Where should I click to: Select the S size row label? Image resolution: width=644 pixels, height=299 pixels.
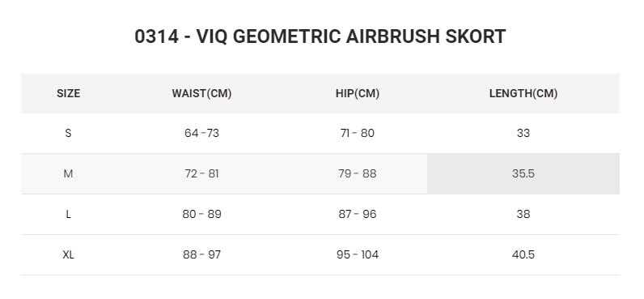[x=68, y=133]
